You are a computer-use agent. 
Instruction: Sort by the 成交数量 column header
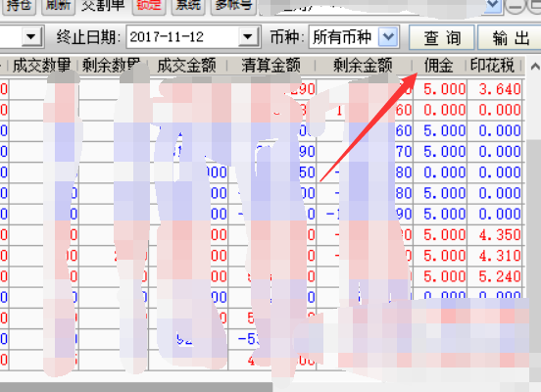(x=42, y=66)
